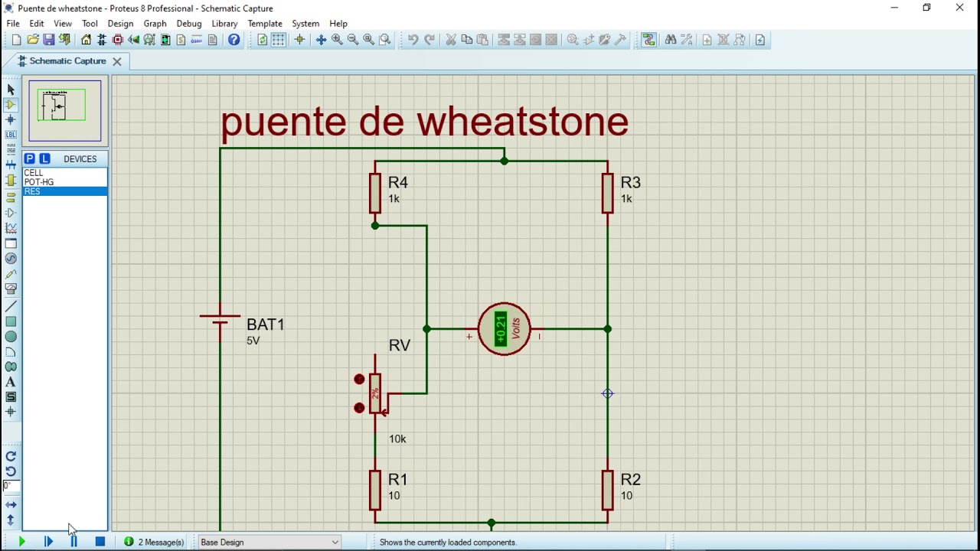This screenshot has width=980, height=551.
Task: Select POT-HG in the devices list
Action: (x=65, y=182)
